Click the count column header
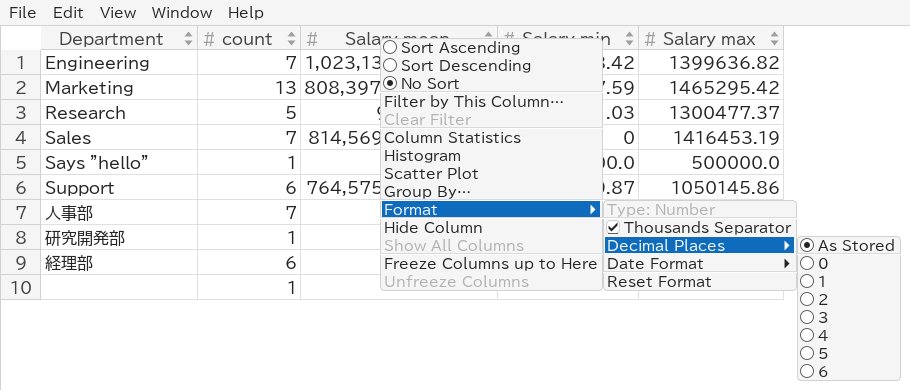Image resolution: width=910 pixels, height=390 pixels. [x=249, y=38]
